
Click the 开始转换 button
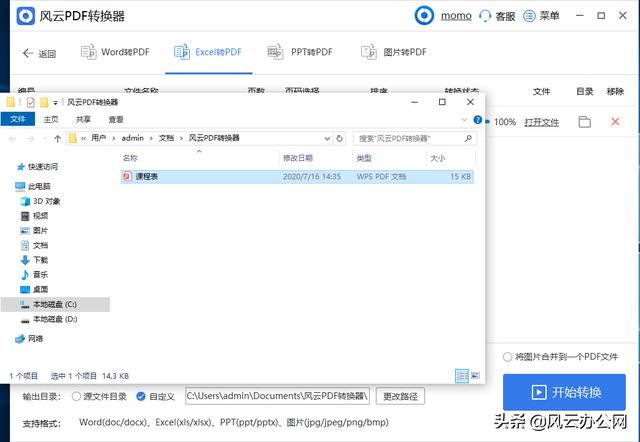click(x=564, y=392)
